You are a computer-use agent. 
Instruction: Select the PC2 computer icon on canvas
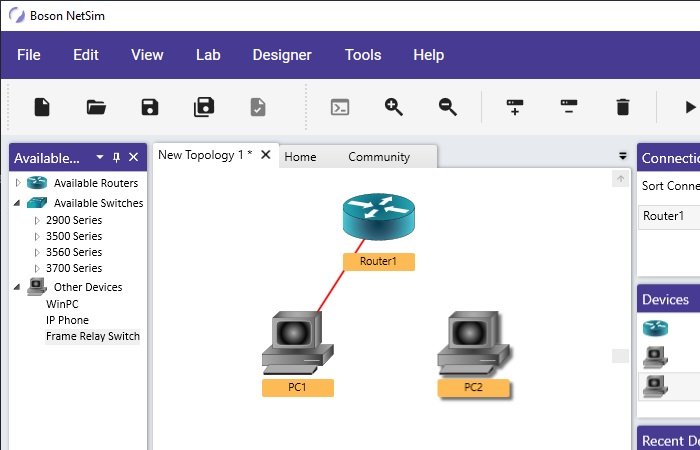(x=473, y=342)
